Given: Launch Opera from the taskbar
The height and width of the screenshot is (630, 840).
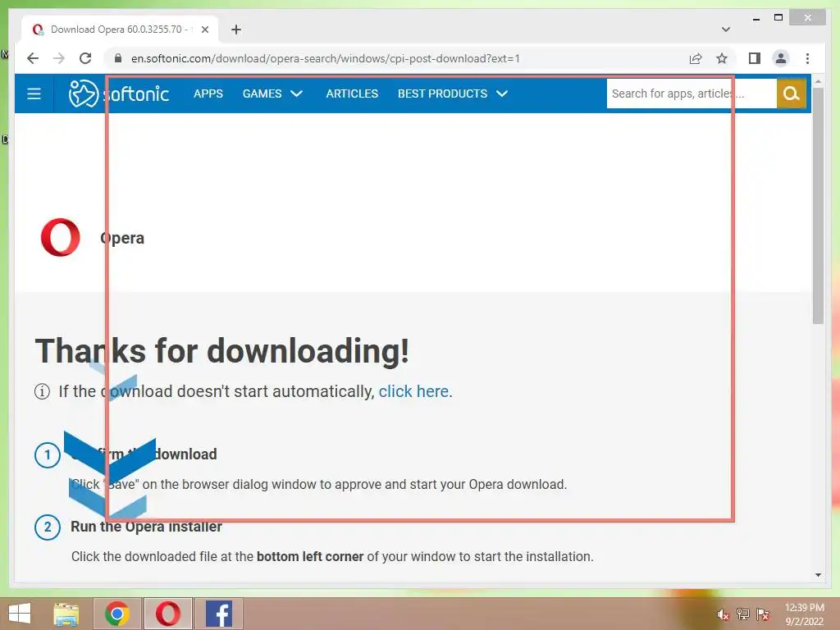Looking at the screenshot, I should tap(167, 614).
